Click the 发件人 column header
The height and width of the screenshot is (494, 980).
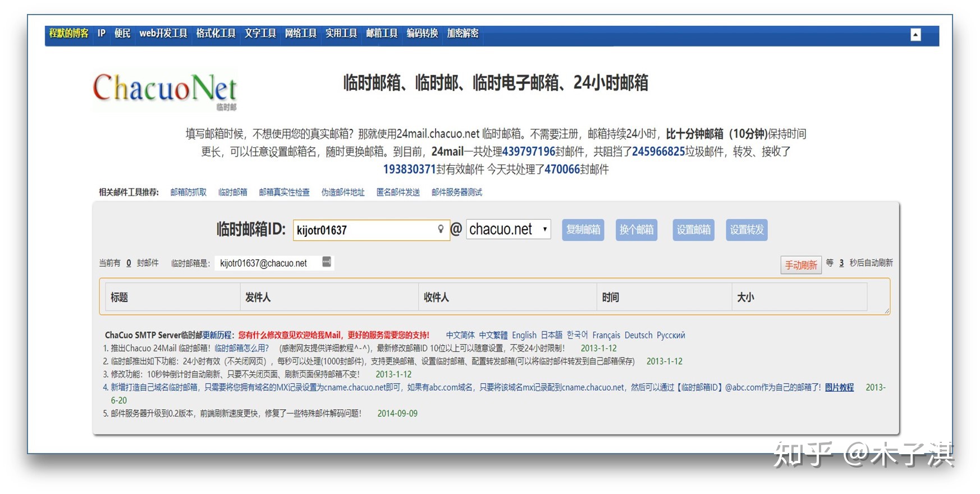click(x=329, y=297)
